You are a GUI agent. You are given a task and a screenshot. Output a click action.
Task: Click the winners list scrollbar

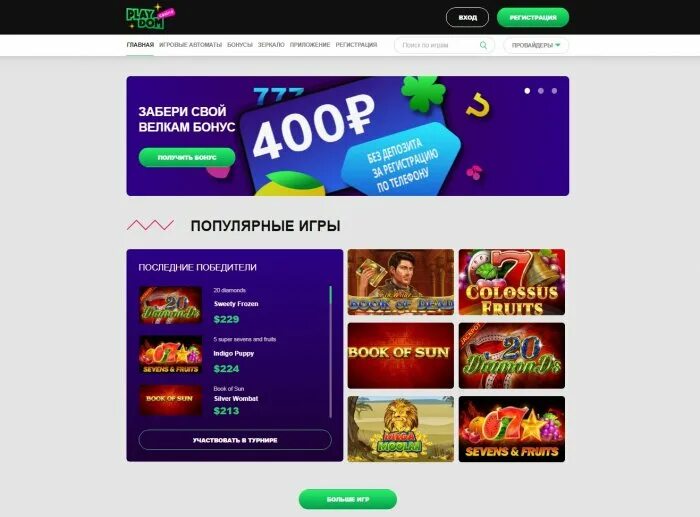pos(330,351)
